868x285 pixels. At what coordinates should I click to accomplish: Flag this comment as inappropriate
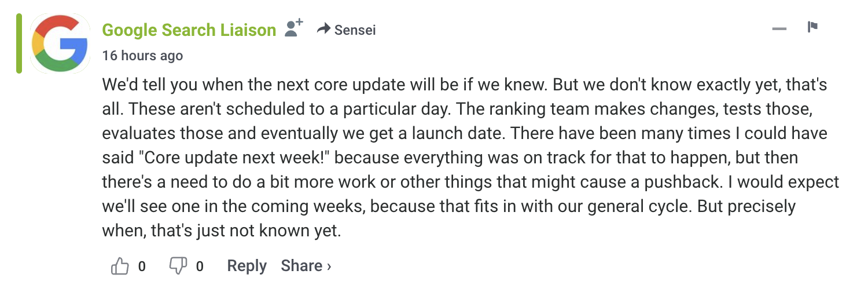pyautogui.click(x=812, y=27)
